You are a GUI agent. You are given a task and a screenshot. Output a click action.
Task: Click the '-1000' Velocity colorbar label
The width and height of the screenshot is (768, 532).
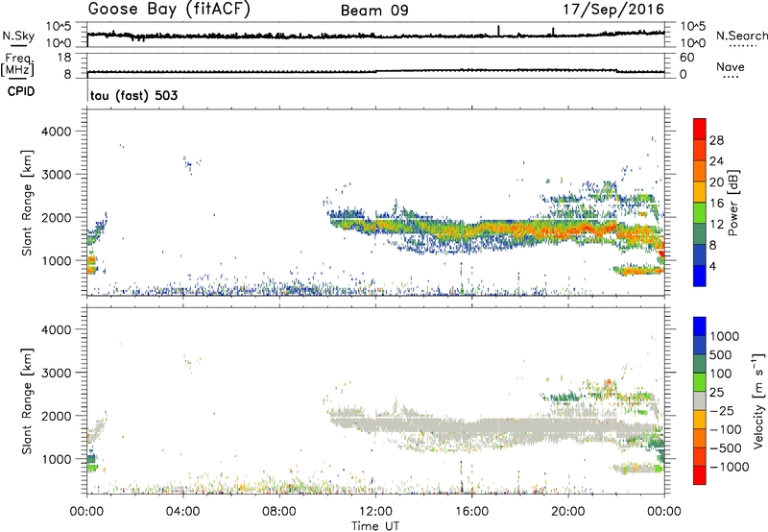(x=730, y=467)
